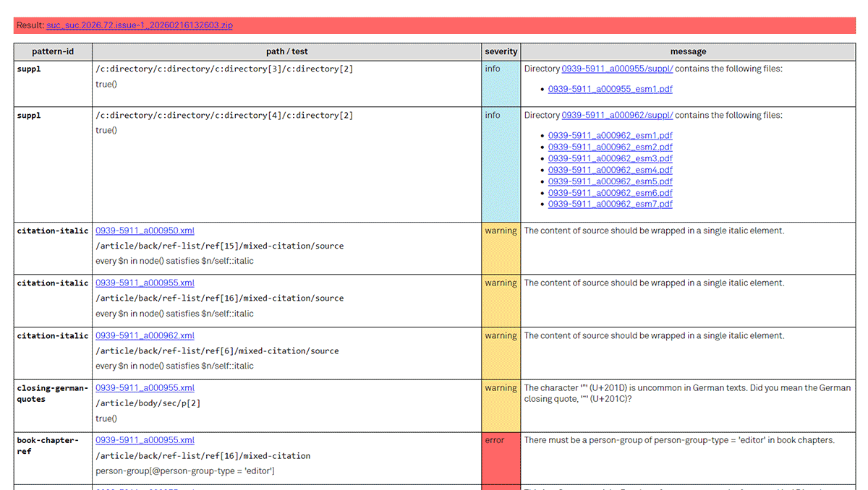Open 0939-5911_a000955_esm1.pdf
Viewport: 868px width, 490px height.
pos(610,89)
